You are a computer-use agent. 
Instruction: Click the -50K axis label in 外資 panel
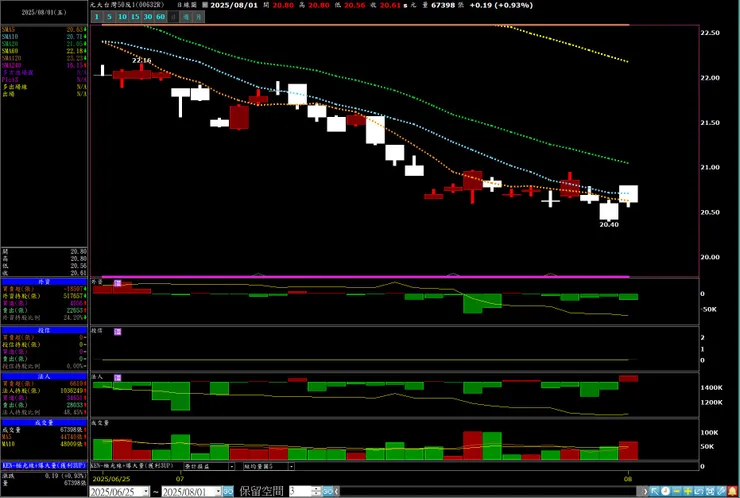pyautogui.click(x=709, y=310)
